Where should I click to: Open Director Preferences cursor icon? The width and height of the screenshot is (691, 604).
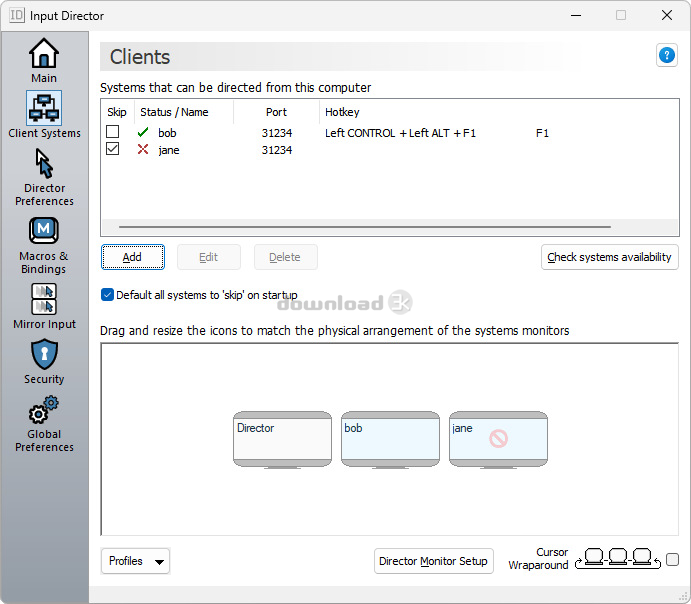(x=44, y=163)
